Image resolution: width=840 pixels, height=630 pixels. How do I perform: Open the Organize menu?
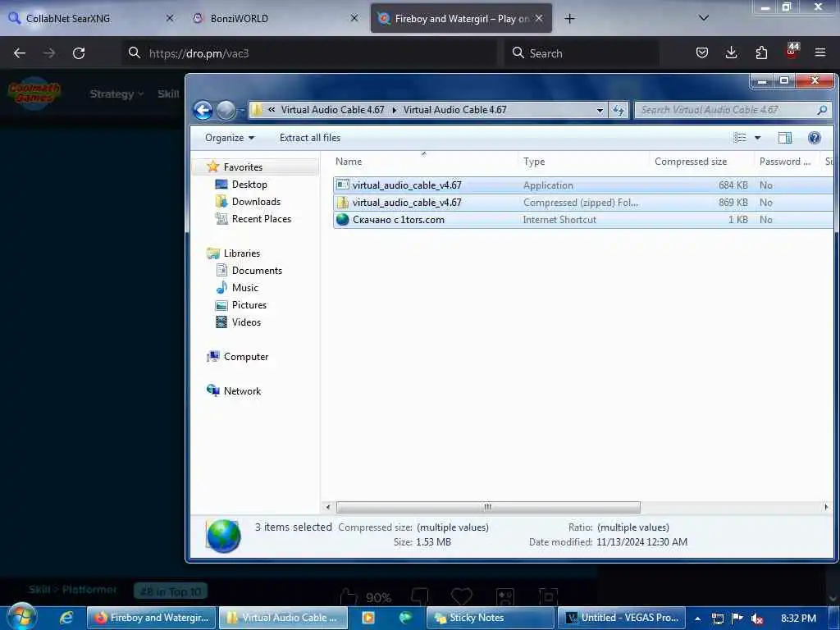tap(230, 138)
